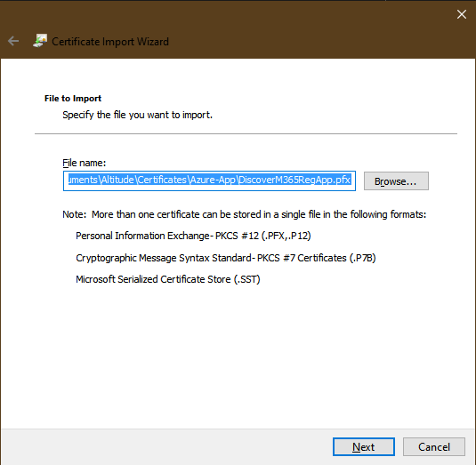Open the Browse... file picker

coord(396,181)
